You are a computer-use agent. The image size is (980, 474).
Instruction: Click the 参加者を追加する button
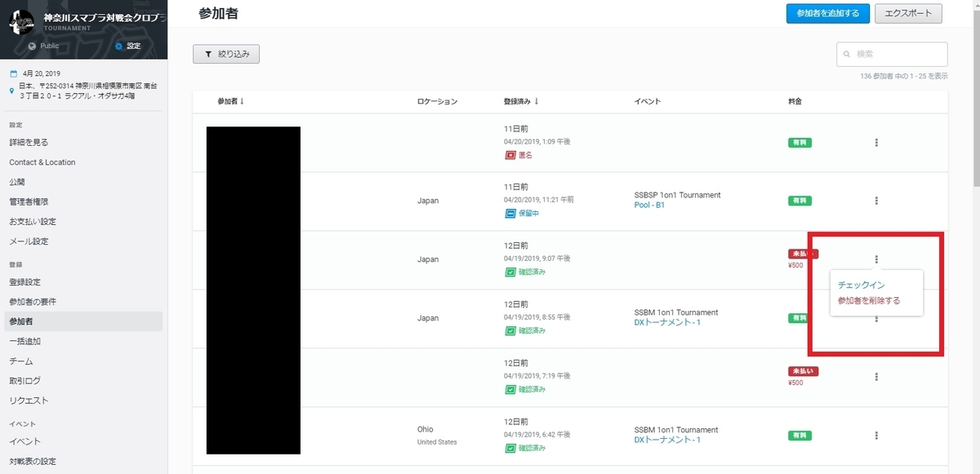[827, 13]
